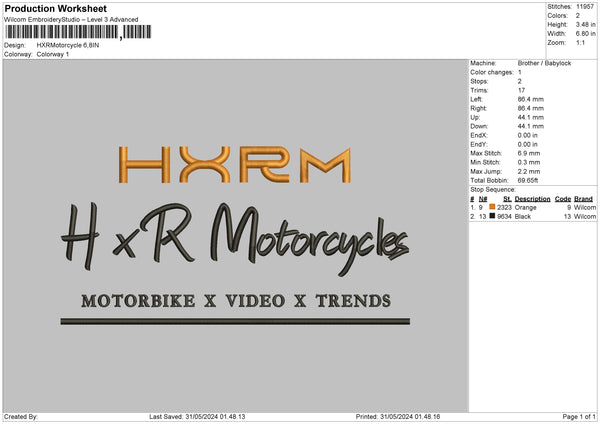Click the Up value 44.1 mm

[531, 117]
